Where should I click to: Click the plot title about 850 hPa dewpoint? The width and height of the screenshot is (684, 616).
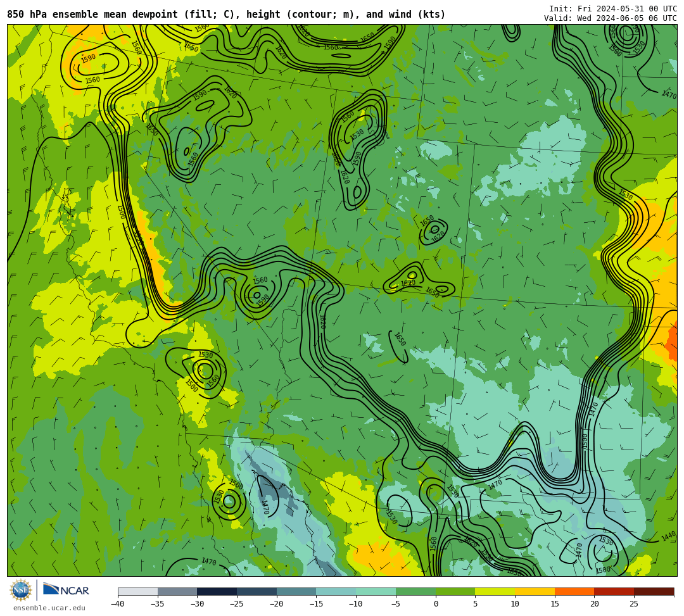226,15
